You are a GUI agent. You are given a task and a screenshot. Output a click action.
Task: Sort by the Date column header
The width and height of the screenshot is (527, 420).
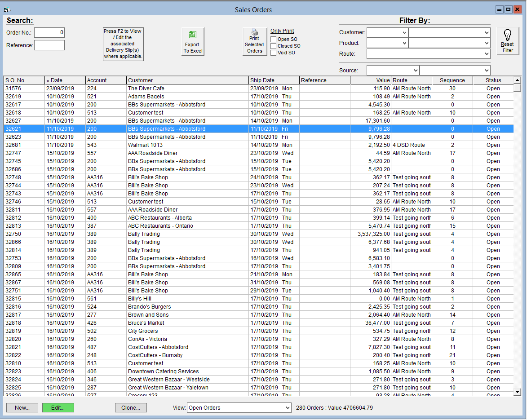coord(65,80)
